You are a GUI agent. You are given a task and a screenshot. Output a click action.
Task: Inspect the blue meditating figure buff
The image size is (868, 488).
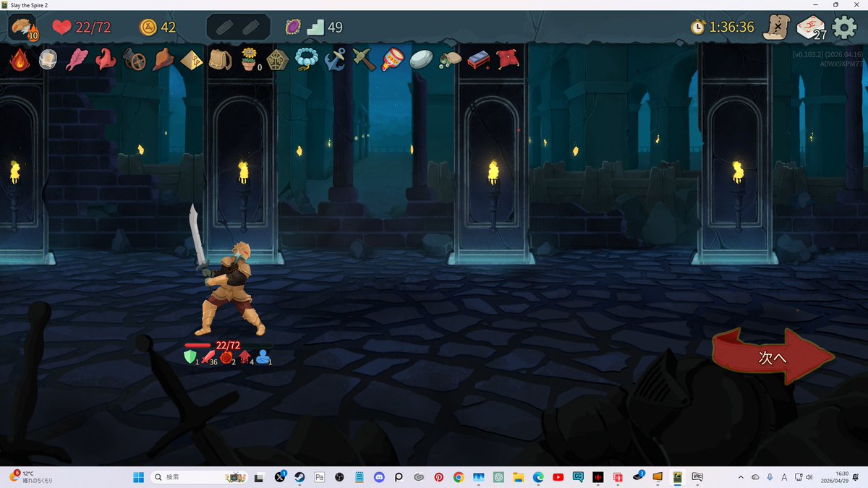point(263,357)
